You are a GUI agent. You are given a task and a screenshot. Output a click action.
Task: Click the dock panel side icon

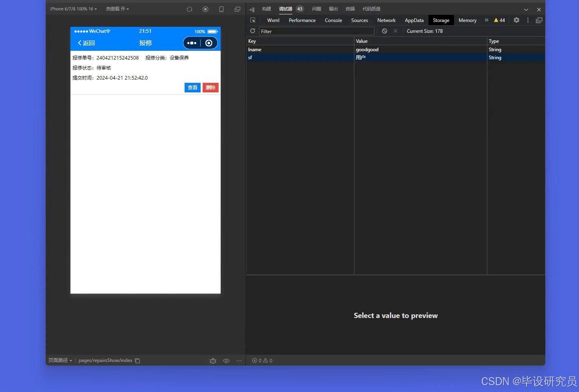(252, 9)
